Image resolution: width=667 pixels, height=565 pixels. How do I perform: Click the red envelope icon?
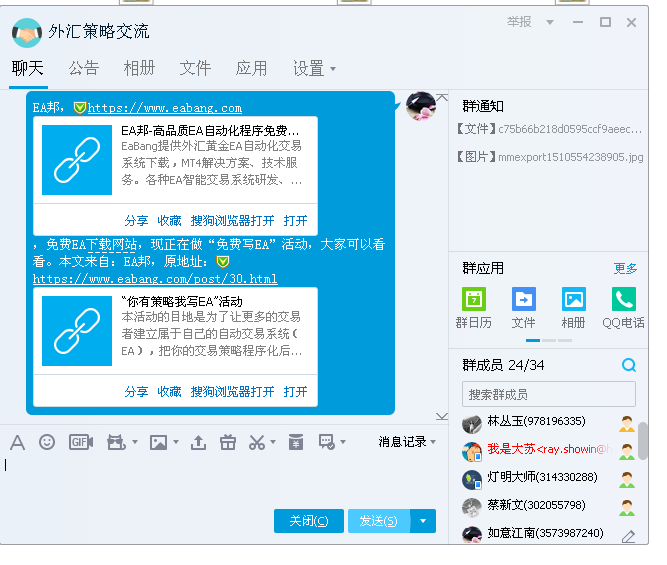(x=296, y=442)
